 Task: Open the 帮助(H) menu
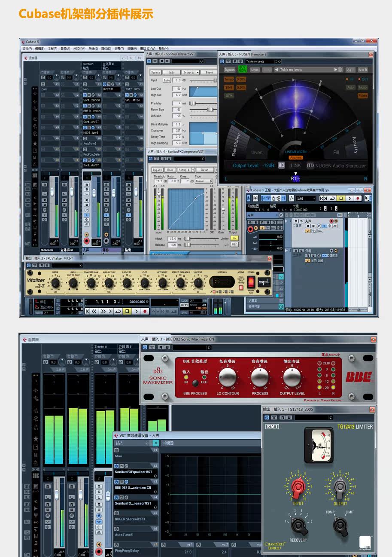tap(164, 49)
